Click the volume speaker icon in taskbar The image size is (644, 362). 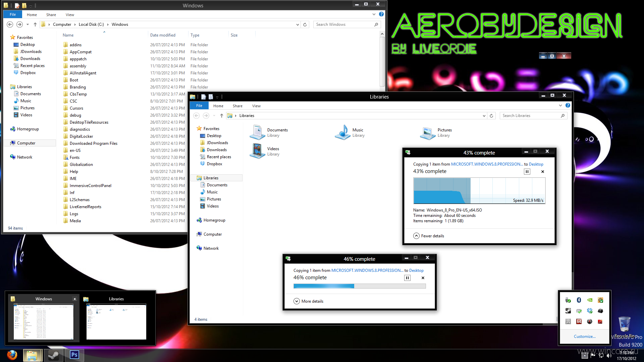[x=609, y=356]
